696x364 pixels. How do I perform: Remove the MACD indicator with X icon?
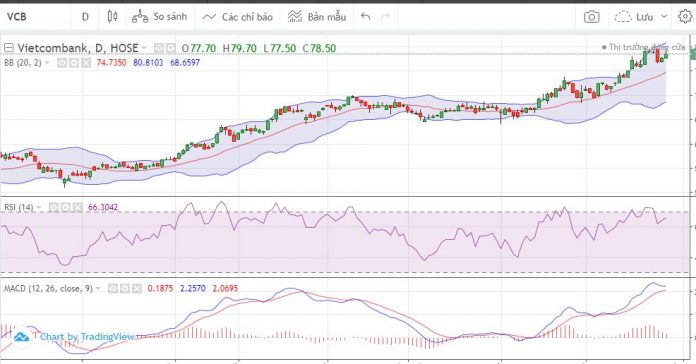(137, 289)
